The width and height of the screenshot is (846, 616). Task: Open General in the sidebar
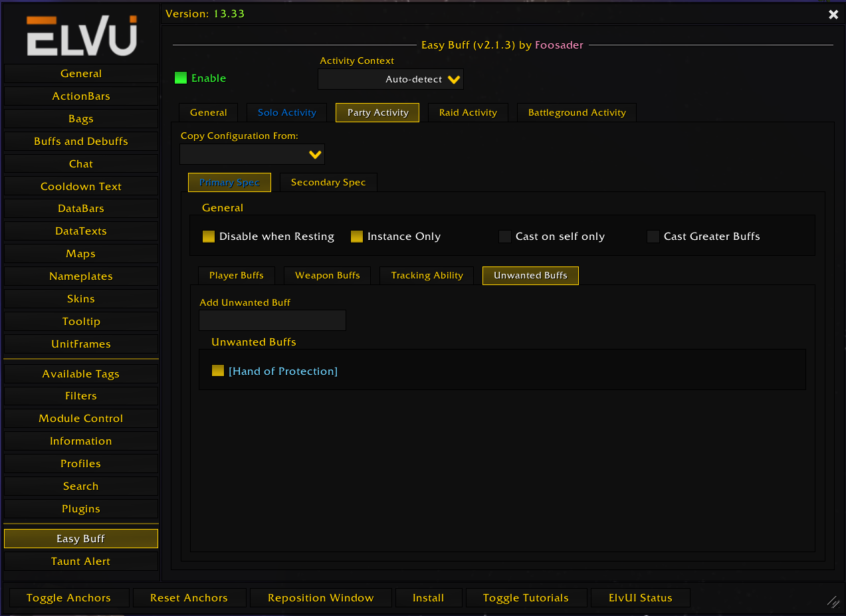81,74
